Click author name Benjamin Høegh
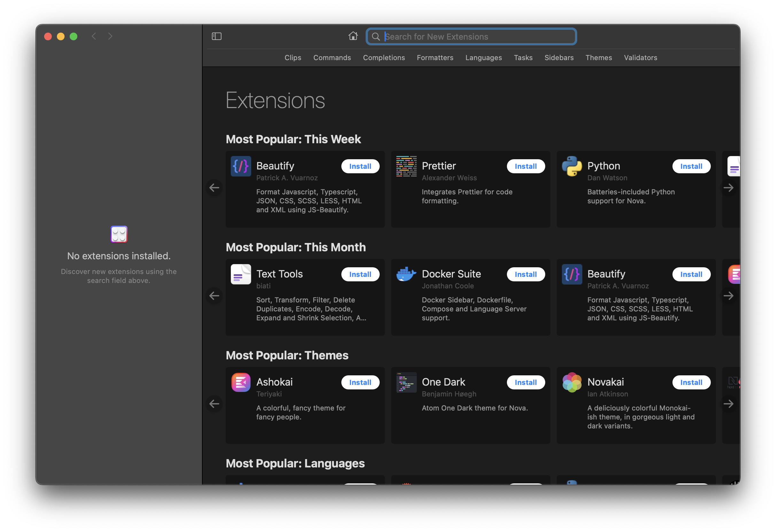Viewport: 776px width, 532px height. click(449, 394)
